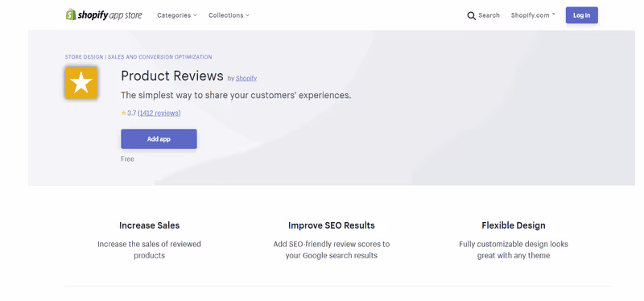Click the small rating star next to 3.7
Screen dimensions: 644x301
(124, 113)
